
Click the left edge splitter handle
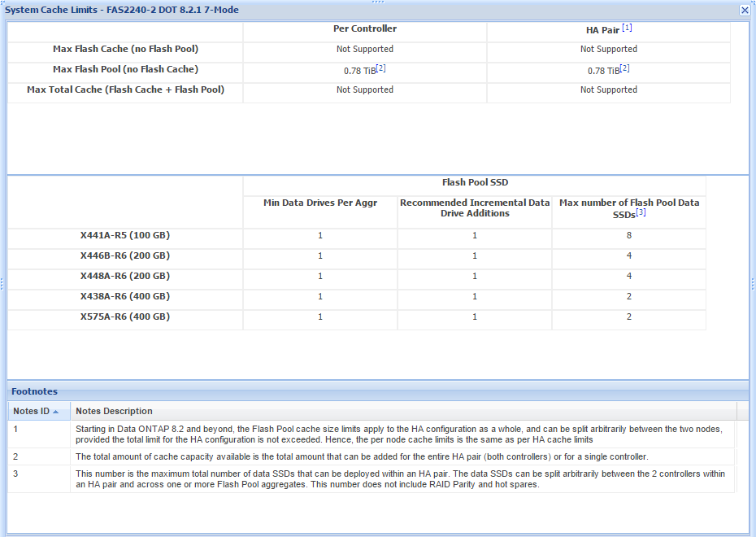(2, 283)
